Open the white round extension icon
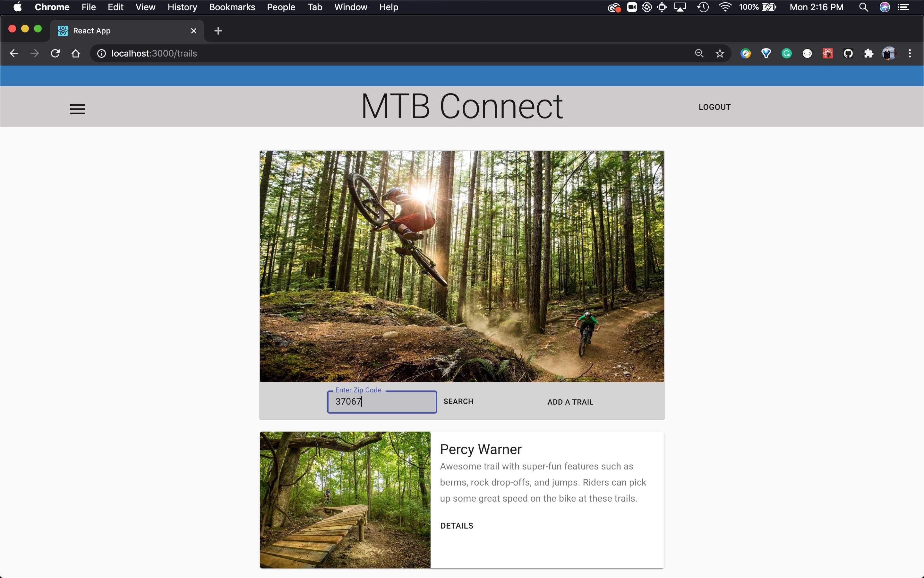The image size is (924, 578). [x=807, y=54]
